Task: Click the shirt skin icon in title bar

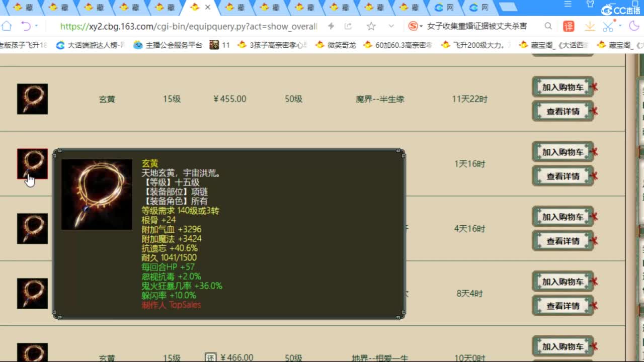Action: click(x=590, y=5)
